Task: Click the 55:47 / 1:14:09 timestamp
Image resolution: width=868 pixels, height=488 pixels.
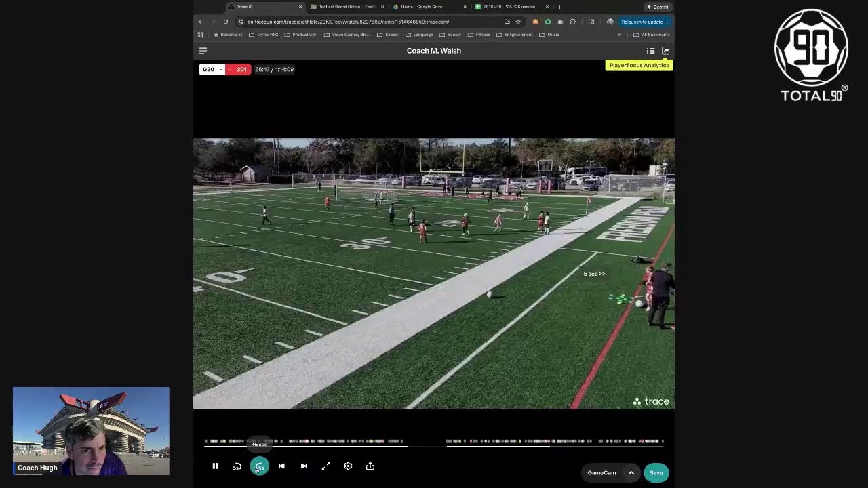Action: (x=274, y=69)
